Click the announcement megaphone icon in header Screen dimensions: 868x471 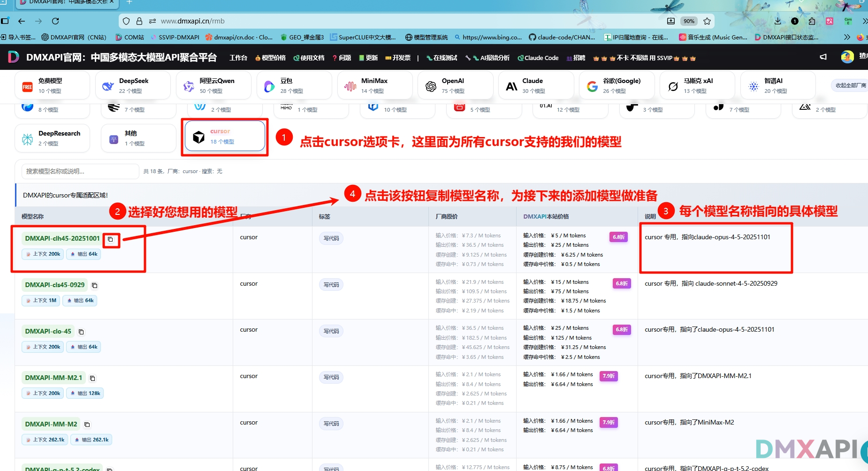coord(823,57)
